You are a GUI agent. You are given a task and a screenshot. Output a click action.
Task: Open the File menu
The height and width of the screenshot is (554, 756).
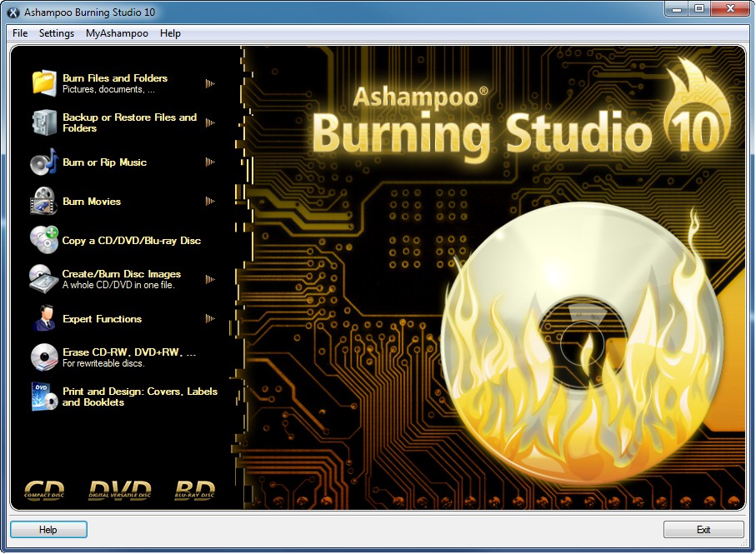point(20,33)
